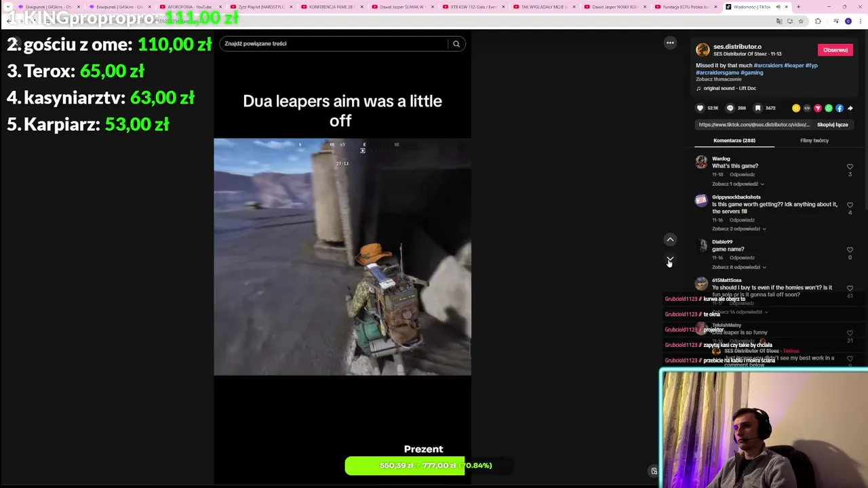Open the #arcraiders hashtag
The height and width of the screenshot is (488, 868).
768,66
